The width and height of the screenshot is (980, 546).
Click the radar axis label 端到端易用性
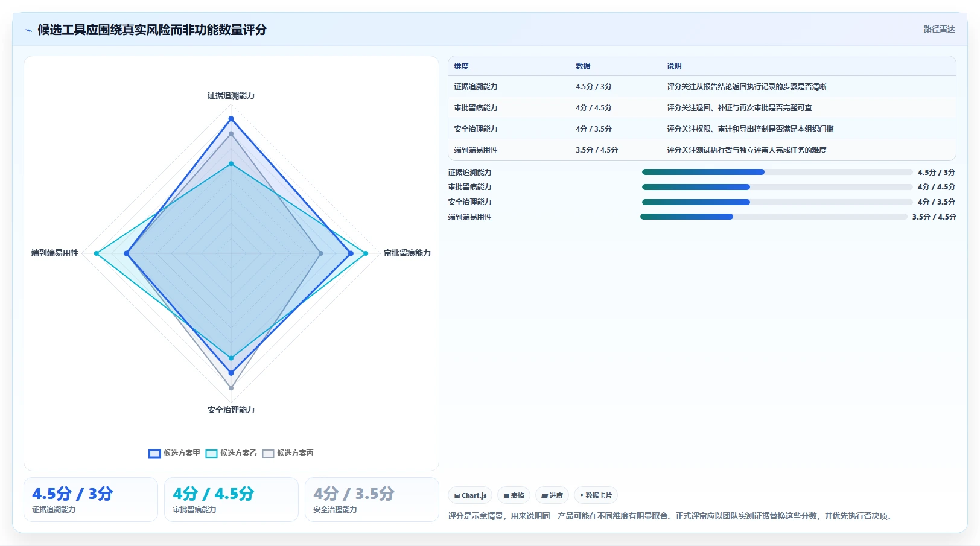point(55,253)
